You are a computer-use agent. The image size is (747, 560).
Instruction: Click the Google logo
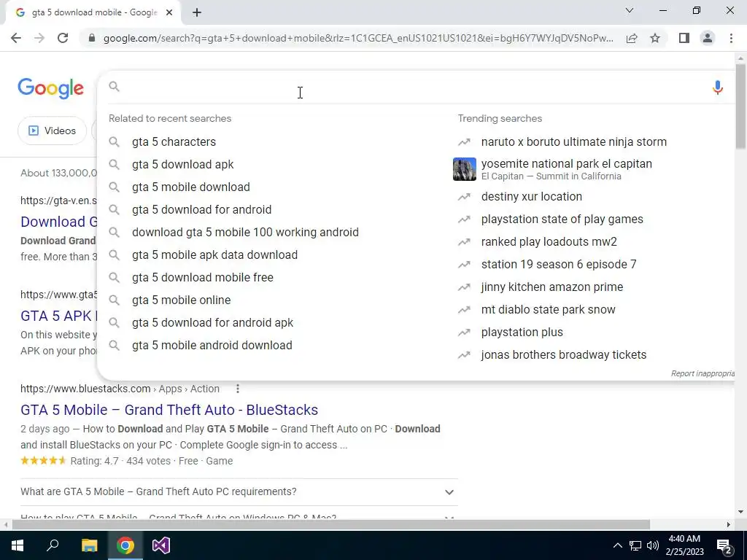point(50,88)
